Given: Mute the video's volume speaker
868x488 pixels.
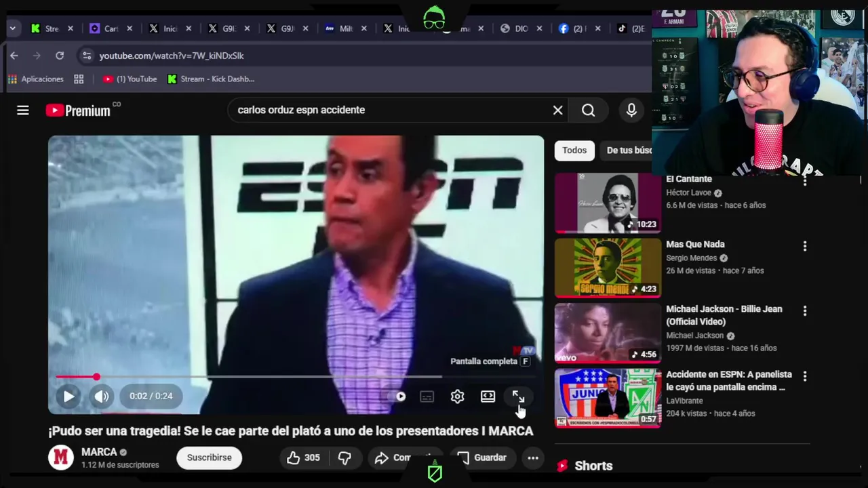Looking at the screenshot, I should click(102, 396).
